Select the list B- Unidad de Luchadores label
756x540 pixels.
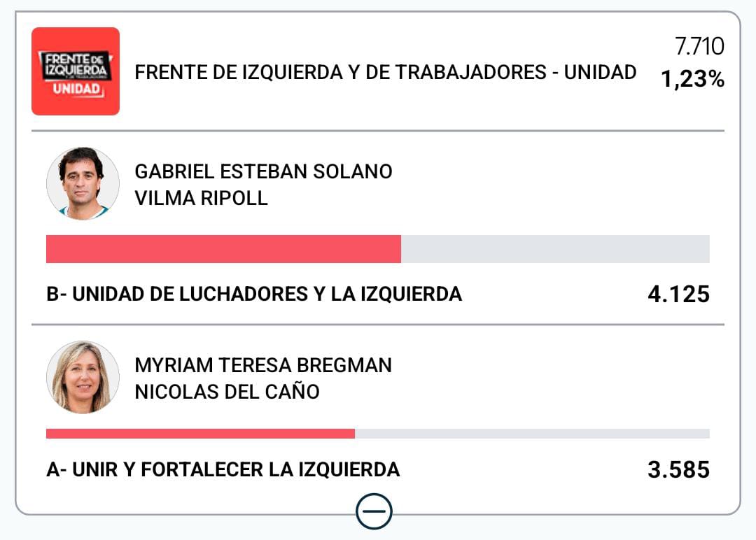coord(254,294)
